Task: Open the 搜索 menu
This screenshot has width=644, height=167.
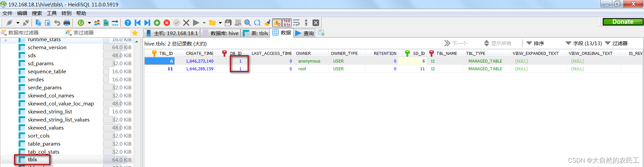Action: 37,13
